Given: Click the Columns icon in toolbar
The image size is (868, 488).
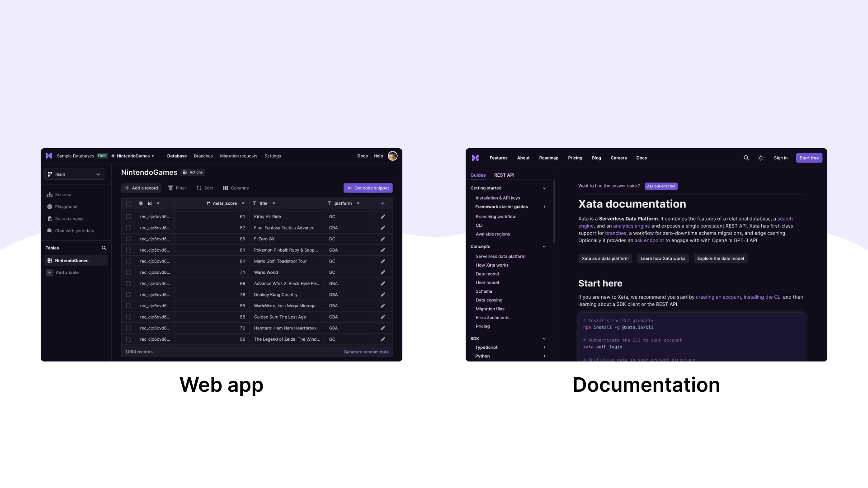Looking at the screenshot, I should point(225,188).
